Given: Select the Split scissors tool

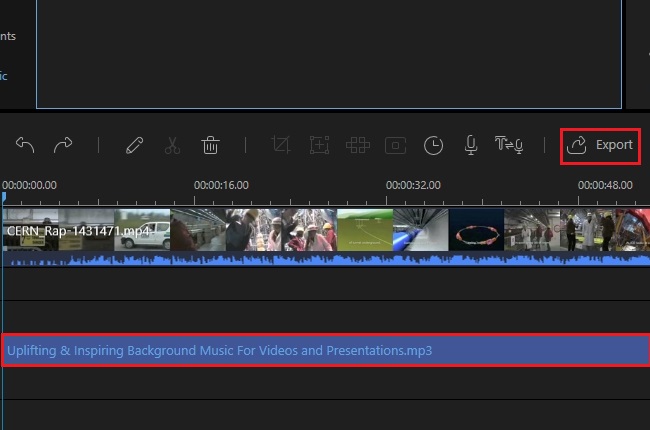Looking at the screenshot, I should coord(172,145).
